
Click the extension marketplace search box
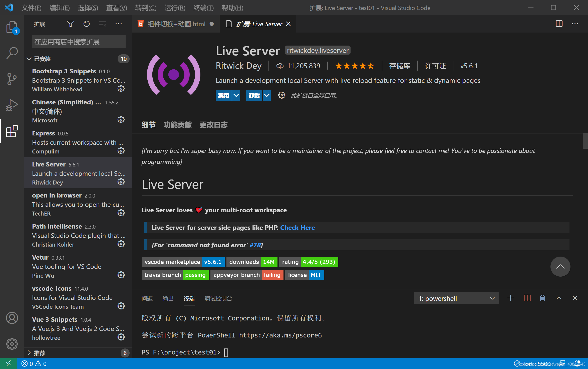[79, 42]
